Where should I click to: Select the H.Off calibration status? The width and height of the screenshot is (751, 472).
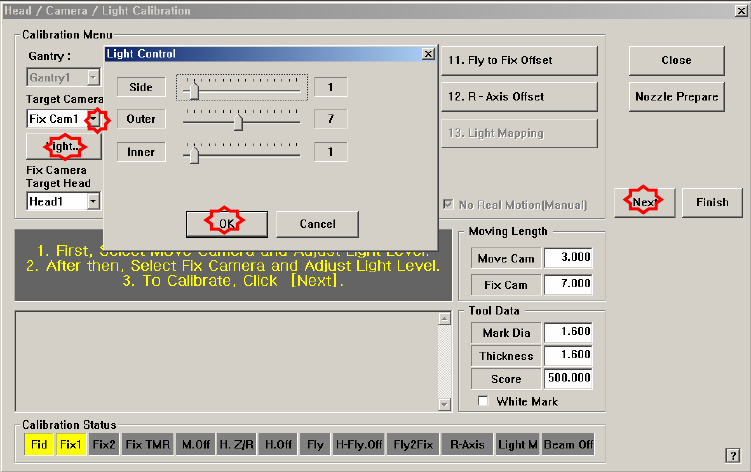point(278,445)
